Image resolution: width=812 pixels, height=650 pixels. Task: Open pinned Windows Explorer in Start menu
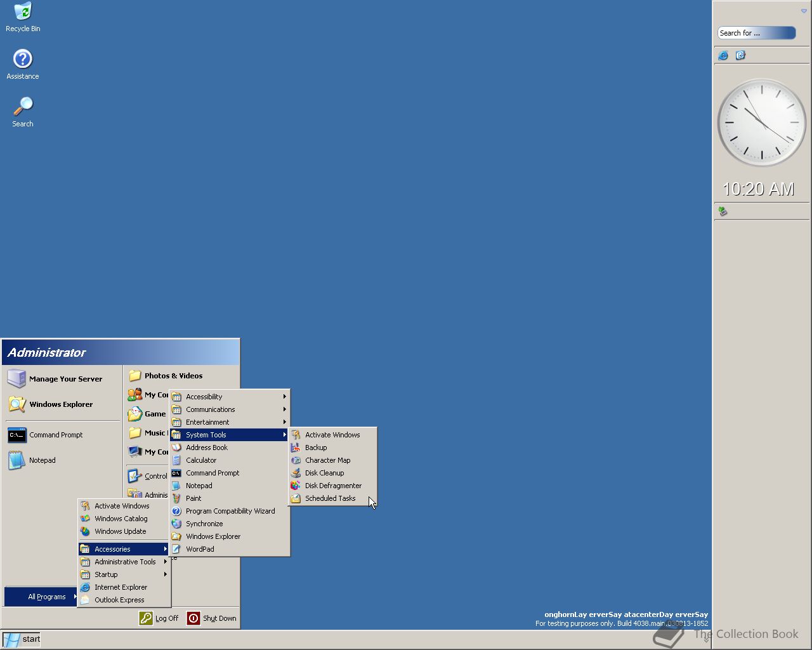coord(62,404)
